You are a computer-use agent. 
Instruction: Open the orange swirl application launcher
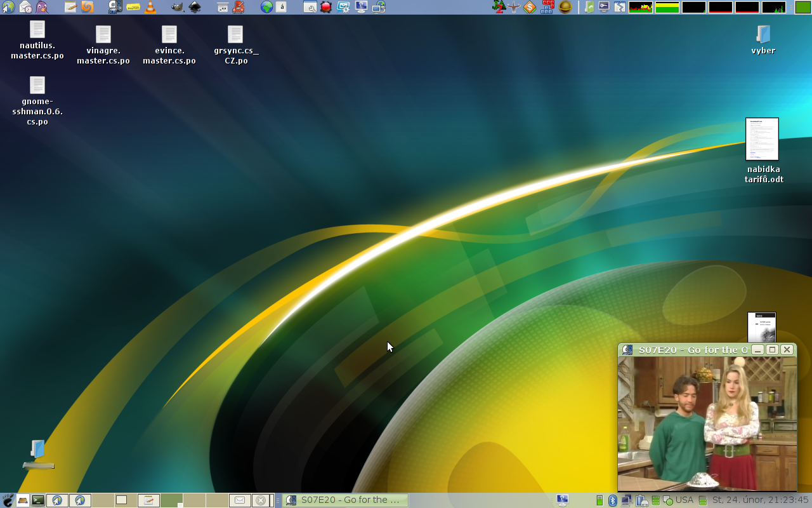pyautogui.click(x=87, y=7)
